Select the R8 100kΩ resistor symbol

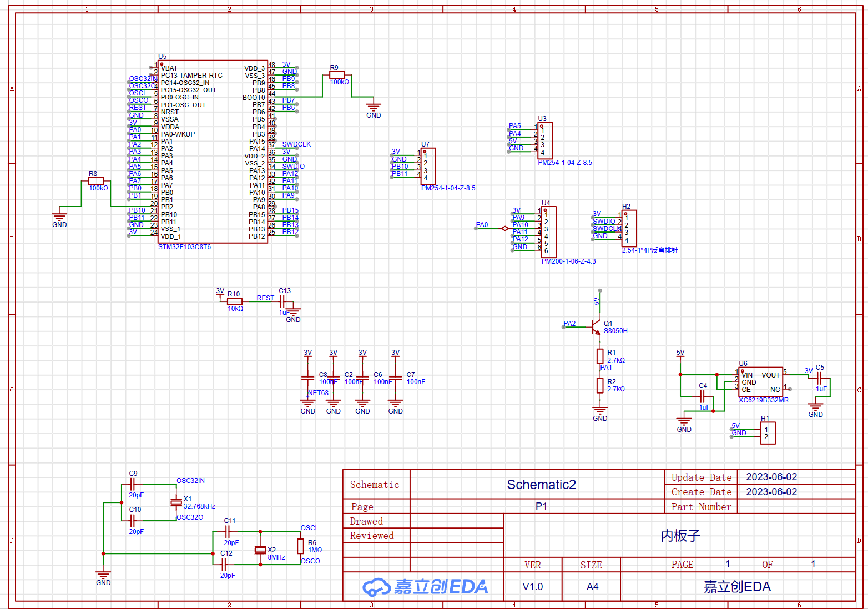point(96,181)
